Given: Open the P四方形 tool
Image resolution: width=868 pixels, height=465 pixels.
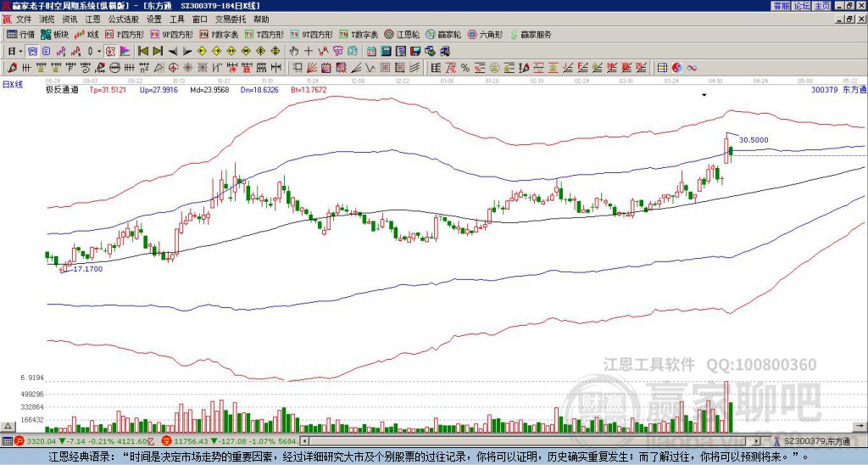Looking at the screenshot, I should pyautogui.click(x=125, y=34).
